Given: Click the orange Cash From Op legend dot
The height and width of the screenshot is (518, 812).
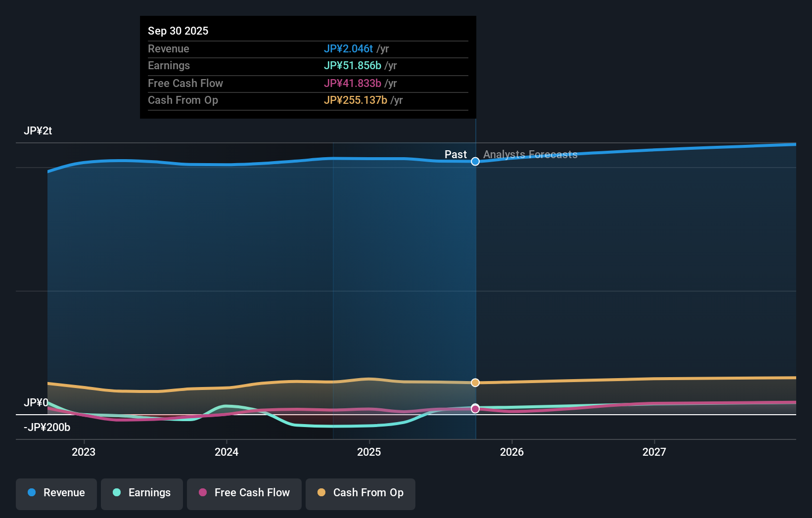Looking at the screenshot, I should (321, 493).
